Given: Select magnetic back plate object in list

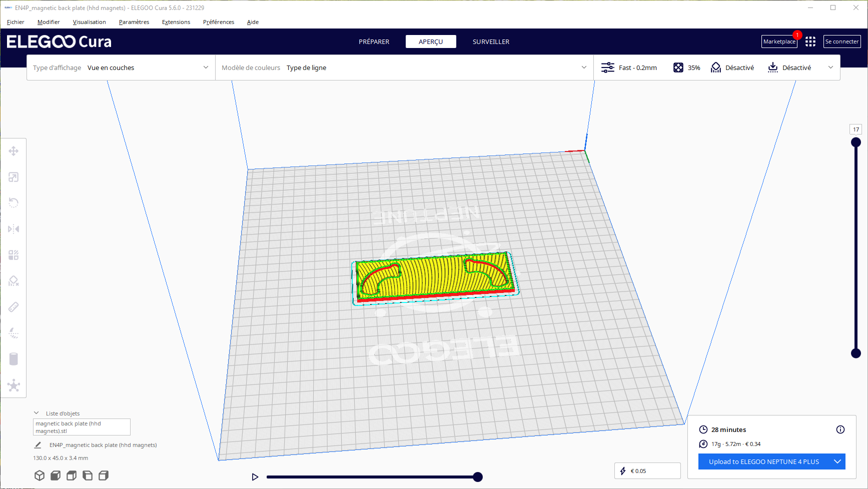Looking at the screenshot, I should click(x=82, y=427).
